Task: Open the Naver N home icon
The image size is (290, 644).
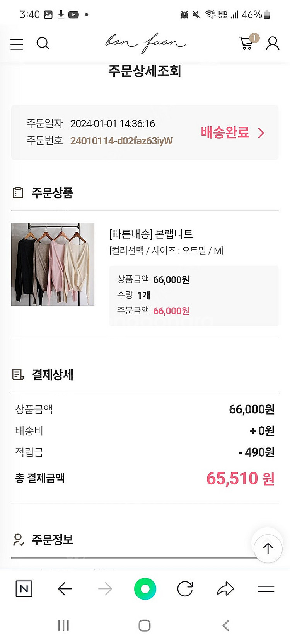Action: pos(24,589)
